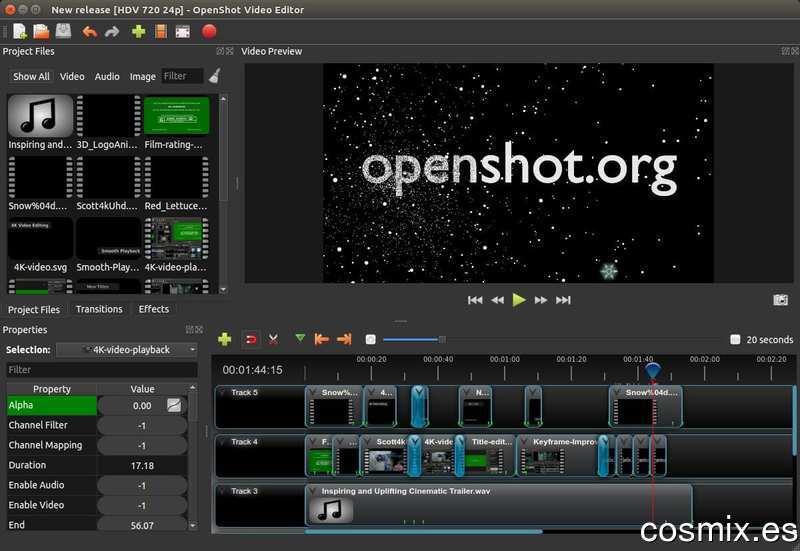The image size is (800, 551).
Task: Open project with the folder icon
Action: pyautogui.click(x=41, y=32)
